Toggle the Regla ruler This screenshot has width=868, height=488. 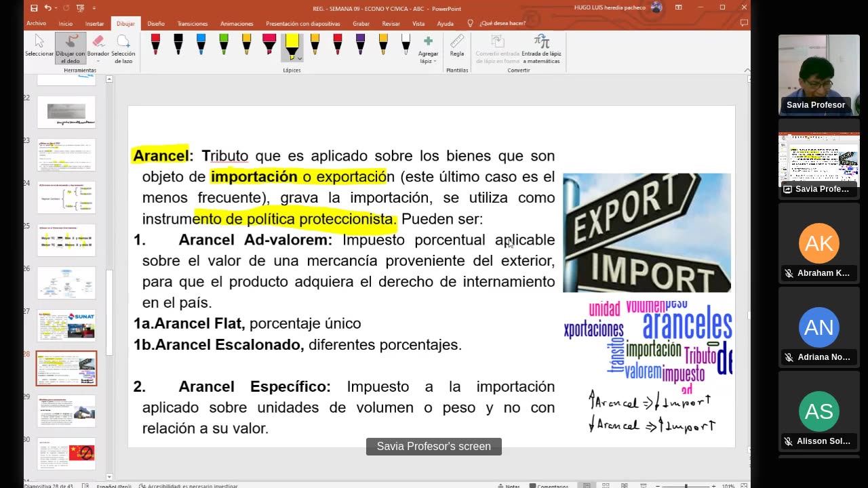457,46
